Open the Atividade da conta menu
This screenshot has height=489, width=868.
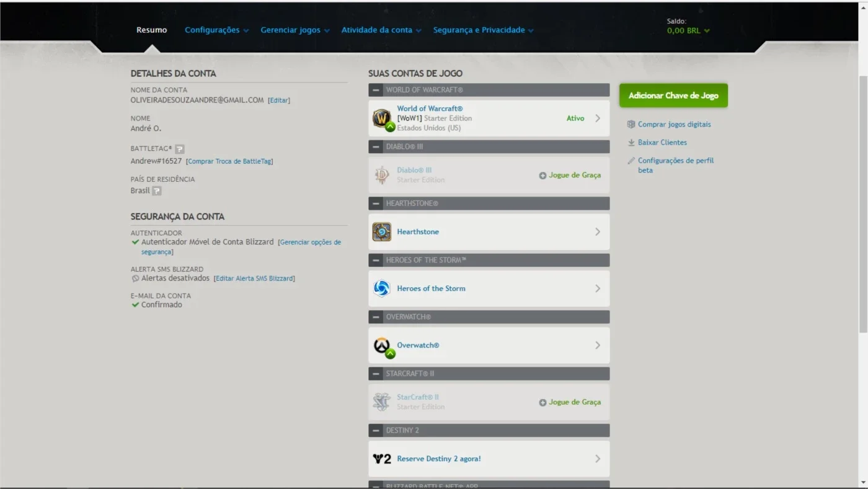pyautogui.click(x=381, y=30)
